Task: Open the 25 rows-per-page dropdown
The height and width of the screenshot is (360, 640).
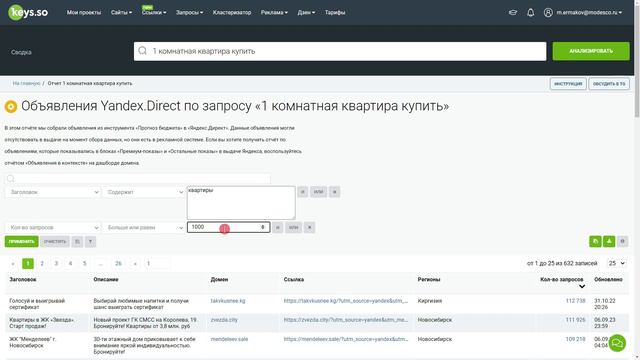Action: coord(617,264)
